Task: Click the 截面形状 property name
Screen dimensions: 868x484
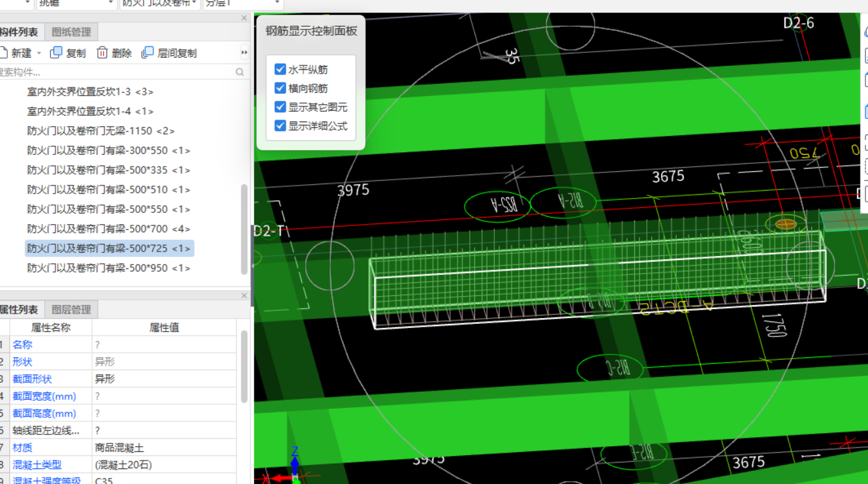Action: (32, 379)
